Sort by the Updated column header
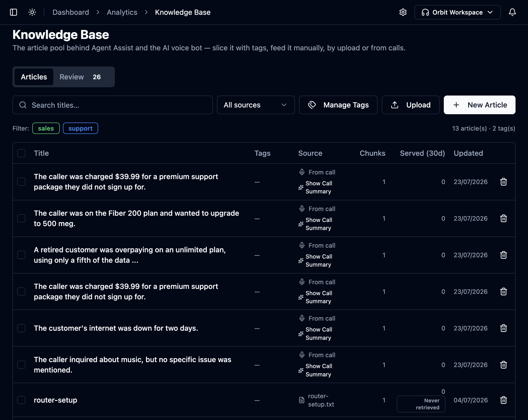The image size is (528, 420). point(468,153)
